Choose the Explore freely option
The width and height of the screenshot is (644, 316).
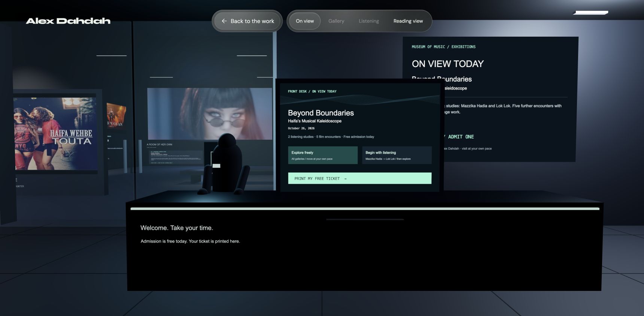323,155
